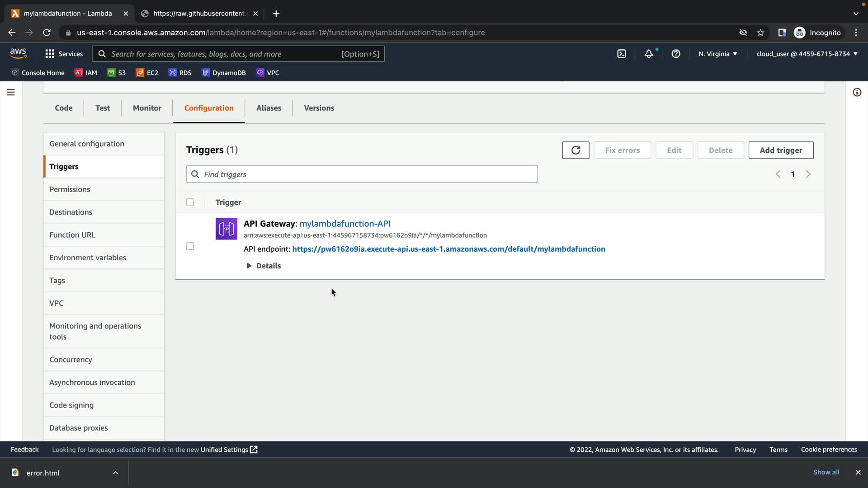The width and height of the screenshot is (868, 488).
Task: Open the notifications bell
Action: pos(649,54)
